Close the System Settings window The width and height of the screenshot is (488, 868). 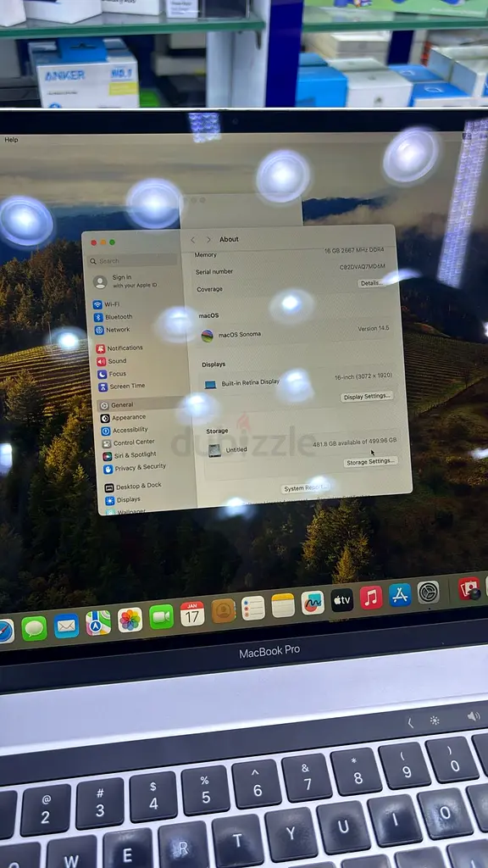93,242
